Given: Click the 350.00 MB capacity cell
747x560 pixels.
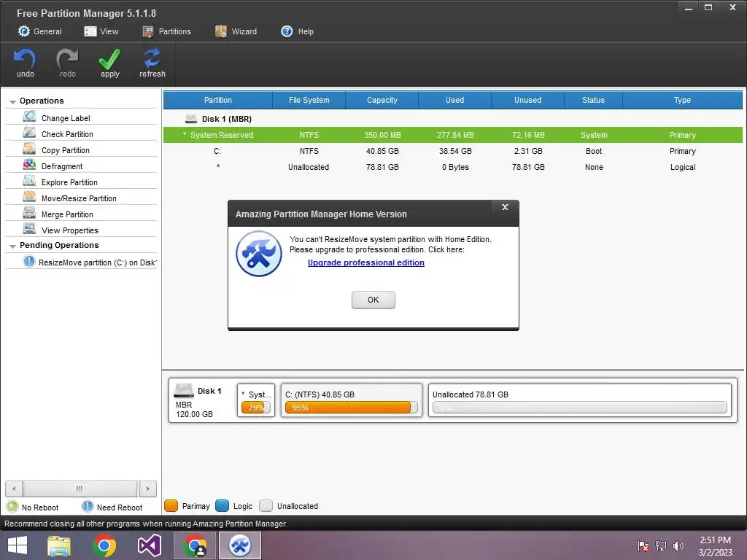Looking at the screenshot, I should 382,135.
